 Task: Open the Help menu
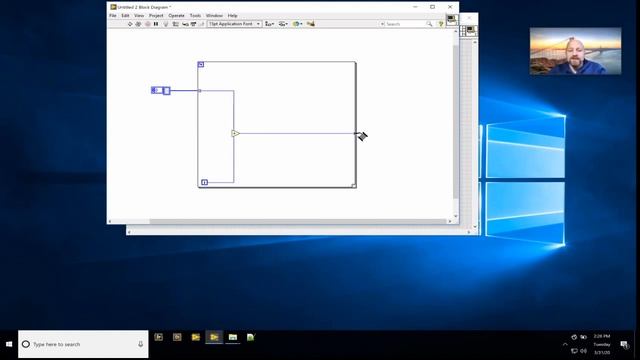point(233,16)
